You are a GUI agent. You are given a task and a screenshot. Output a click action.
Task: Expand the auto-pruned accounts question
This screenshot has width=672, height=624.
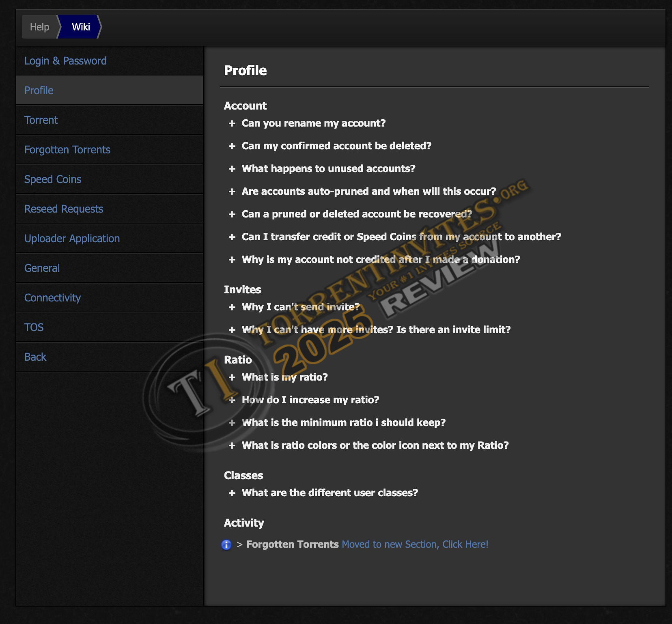coord(368,192)
